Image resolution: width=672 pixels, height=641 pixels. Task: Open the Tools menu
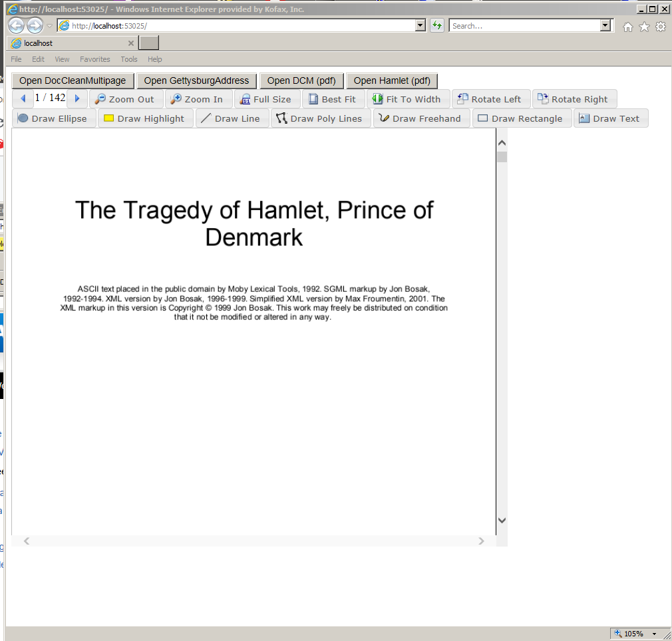pos(129,59)
